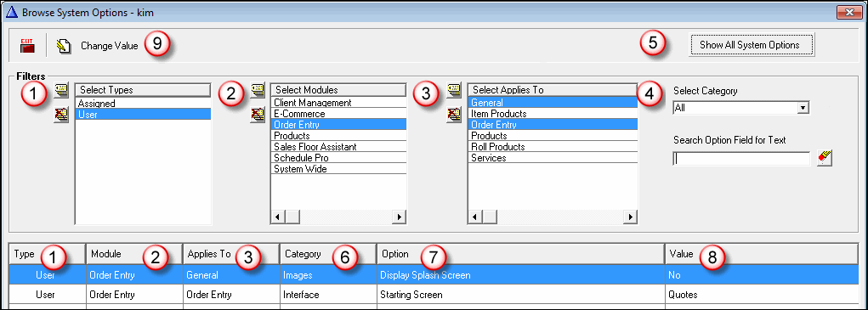868x310 pixels.
Task: Select Client Management module
Action: click(339, 102)
